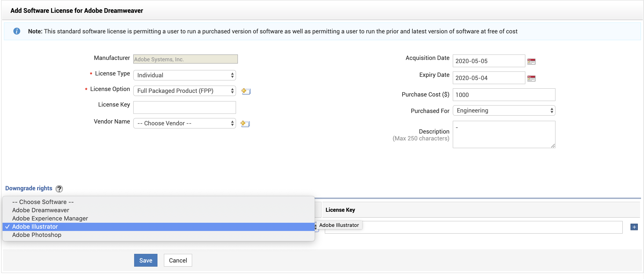The width and height of the screenshot is (644, 279).
Task: Click the Downgrade rights heading link
Action: click(x=29, y=188)
